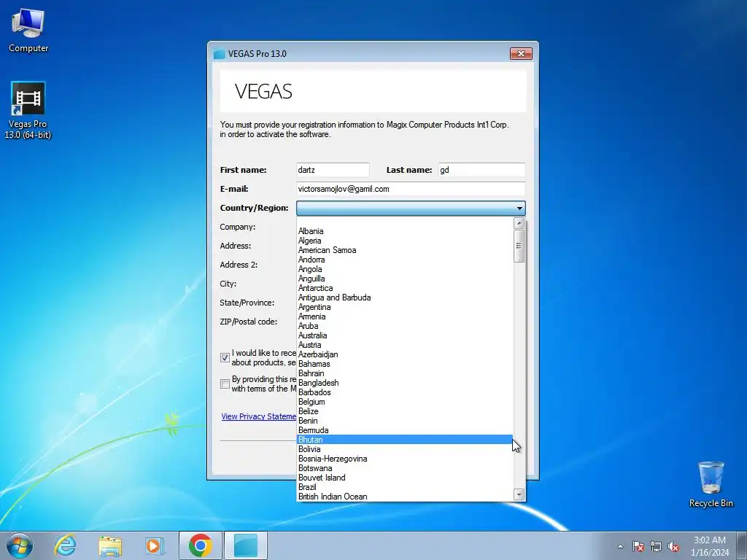
Task: Open Windows Media Player from the taskbar
Action: click(154, 545)
